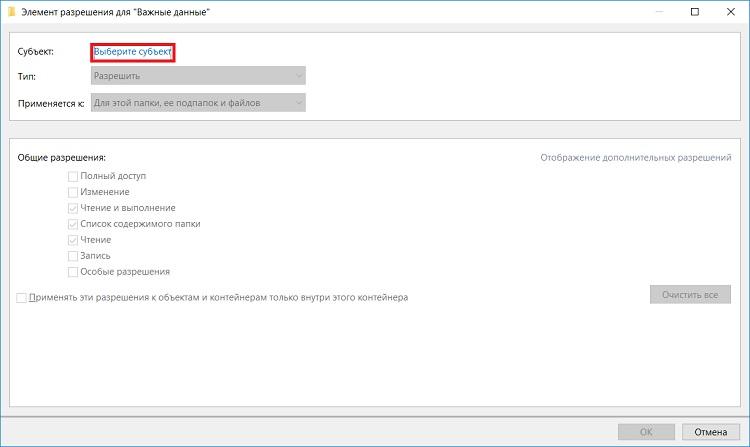The width and height of the screenshot is (750, 447).
Task: Click the 'Субъект:' label
Action: pos(36,52)
